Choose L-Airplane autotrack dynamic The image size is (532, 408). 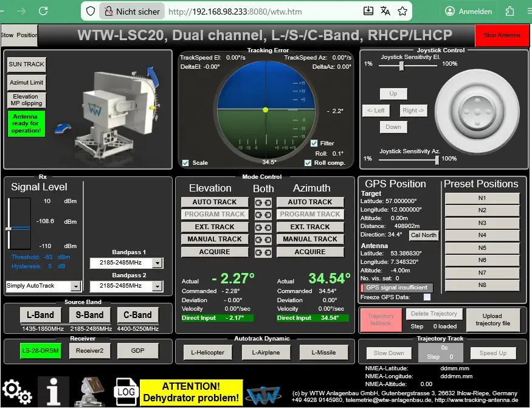point(266,353)
